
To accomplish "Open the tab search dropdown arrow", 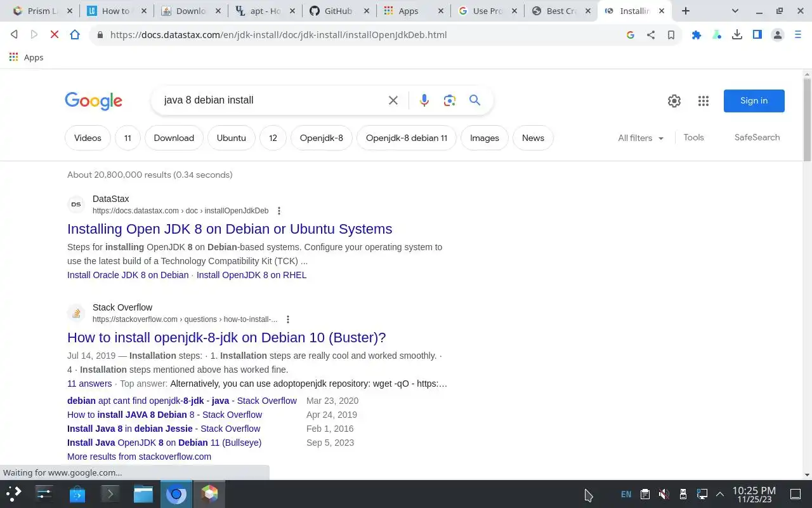I will coord(735,11).
